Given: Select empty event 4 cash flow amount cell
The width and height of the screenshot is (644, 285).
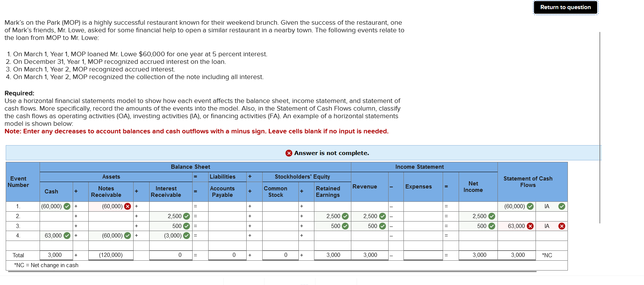Looking at the screenshot, I should [x=516, y=236].
